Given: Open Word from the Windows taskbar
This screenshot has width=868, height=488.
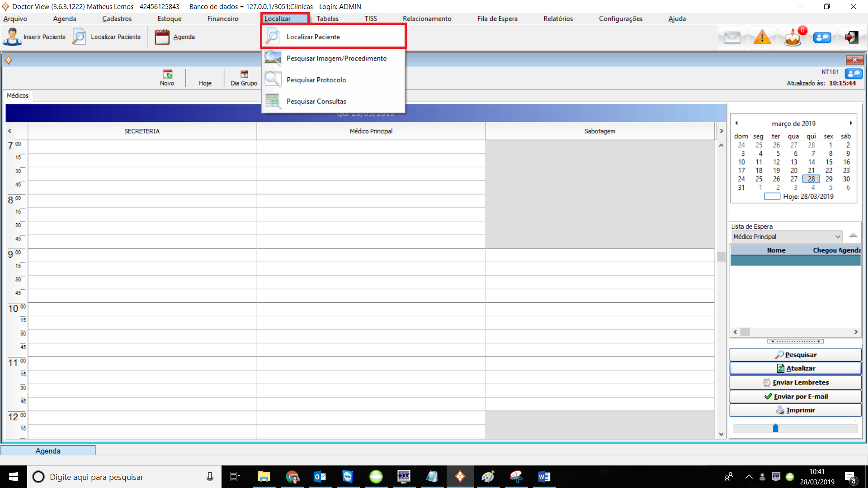Looking at the screenshot, I should [x=544, y=477].
